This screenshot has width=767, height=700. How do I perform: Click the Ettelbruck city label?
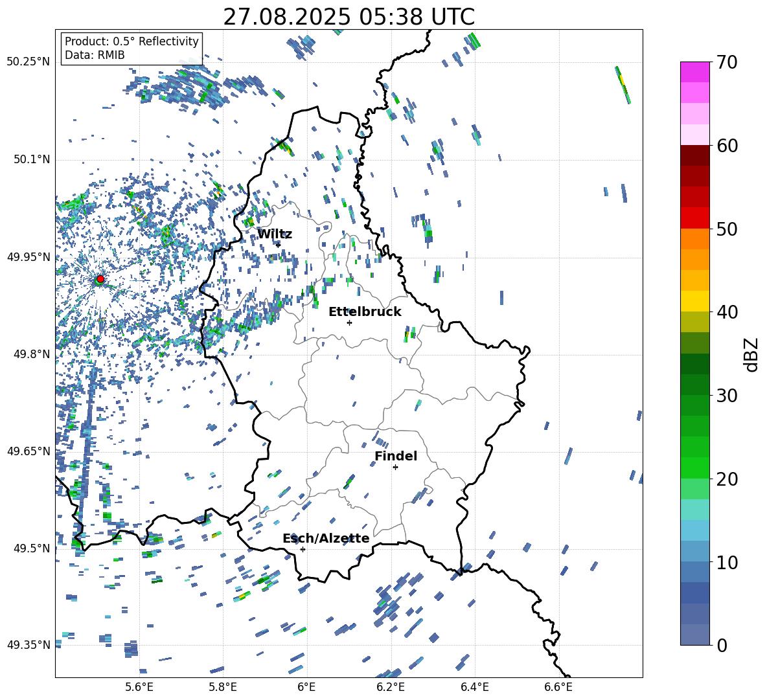(x=365, y=312)
